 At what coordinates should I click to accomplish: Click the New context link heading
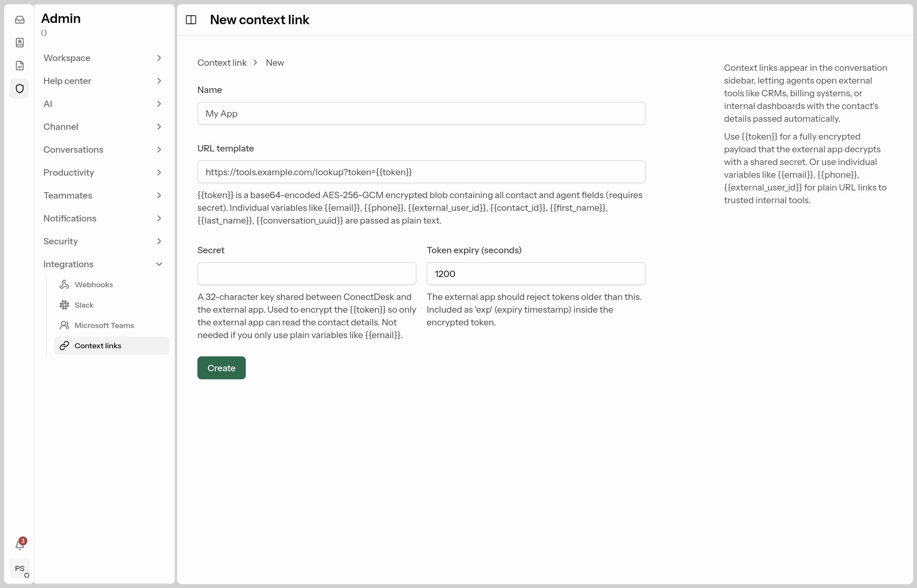point(259,20)
